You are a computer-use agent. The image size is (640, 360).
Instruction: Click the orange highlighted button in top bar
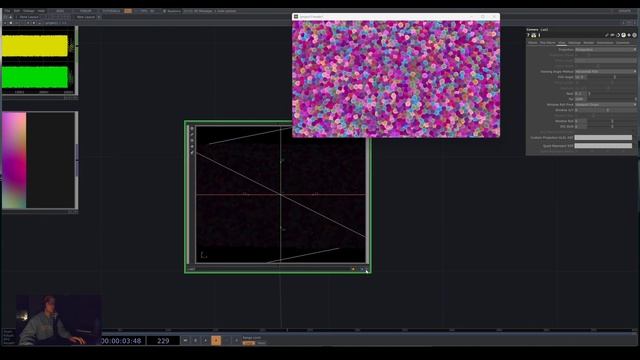128,11
